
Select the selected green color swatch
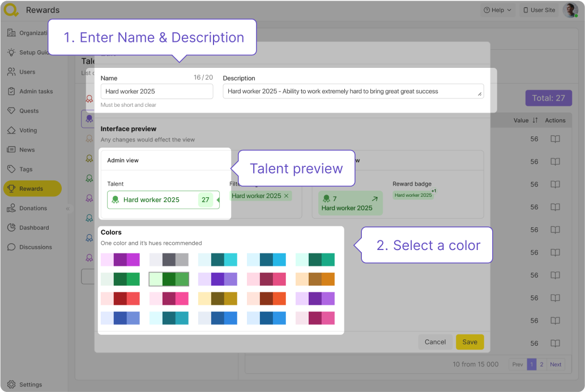click(x=168, y=279)
